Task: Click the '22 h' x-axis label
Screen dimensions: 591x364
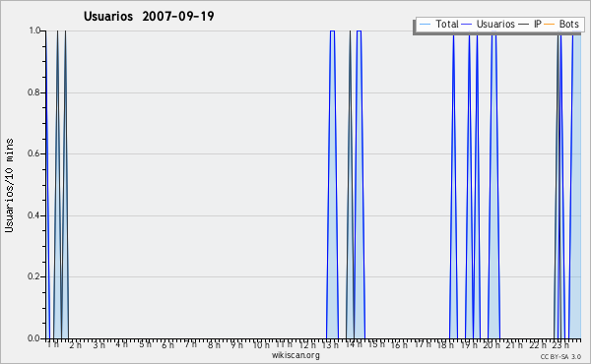Action: click(x=538, y=344)
